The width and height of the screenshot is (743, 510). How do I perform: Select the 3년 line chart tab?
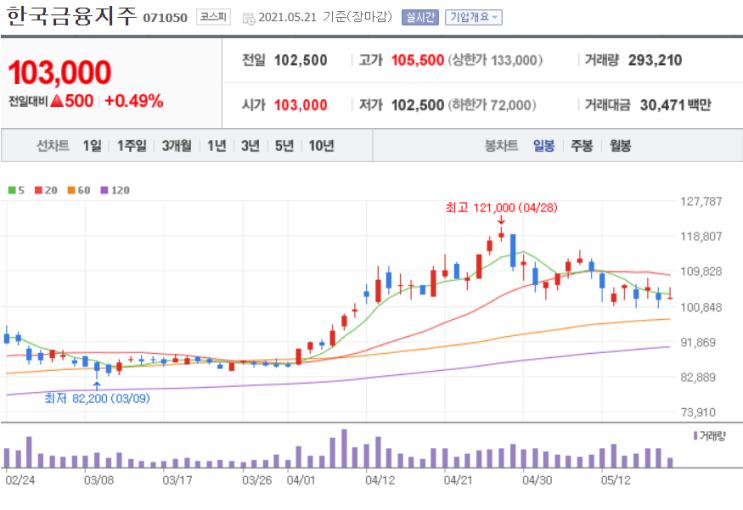(x=250, y=146)
